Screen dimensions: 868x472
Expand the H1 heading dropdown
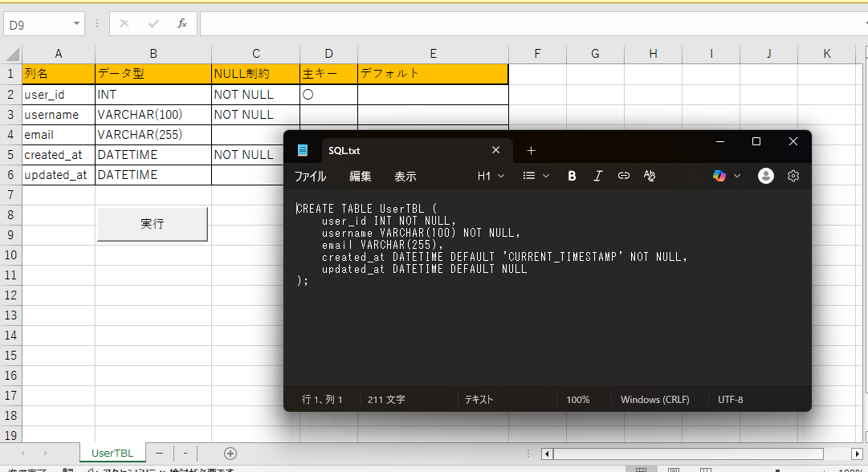491,176
